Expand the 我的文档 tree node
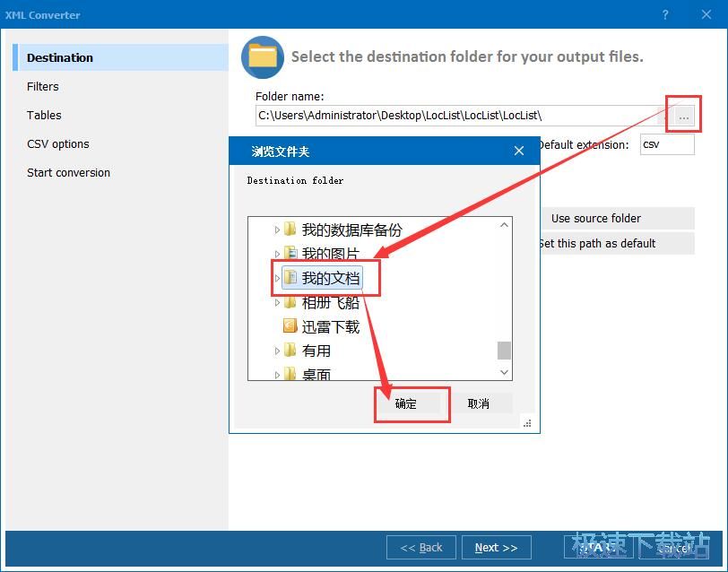The width and height of the screenshot is (728, 572). [277, 278]
